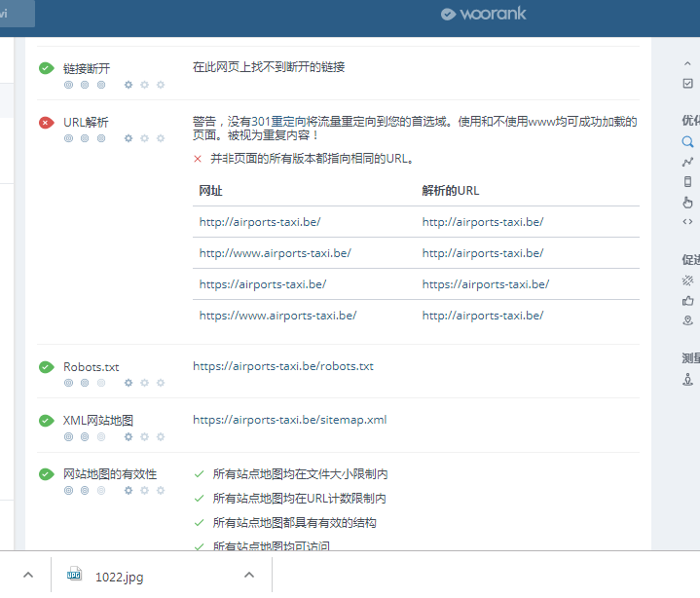Click the 解析的URL column header
The image size is (700, 598).
pyautogui.click(x=451, y=191)
